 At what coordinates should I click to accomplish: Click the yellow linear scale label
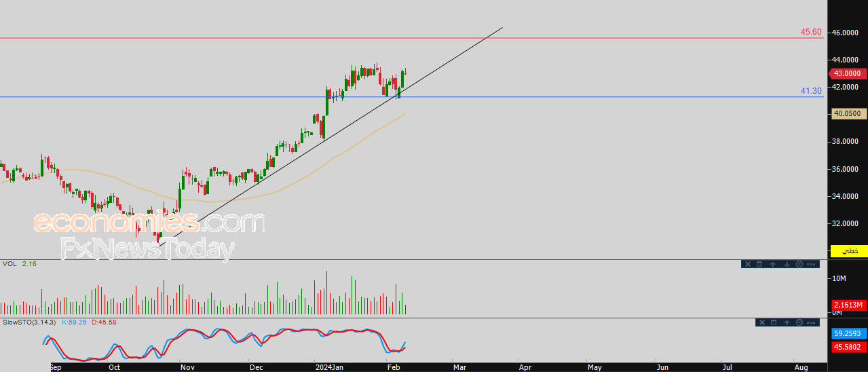coord(848,250)
